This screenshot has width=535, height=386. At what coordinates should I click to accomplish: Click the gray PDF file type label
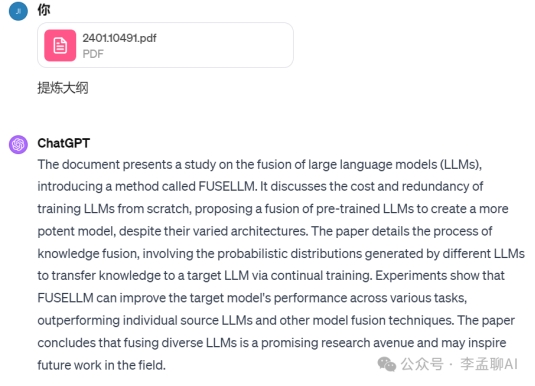pos(93,54)
